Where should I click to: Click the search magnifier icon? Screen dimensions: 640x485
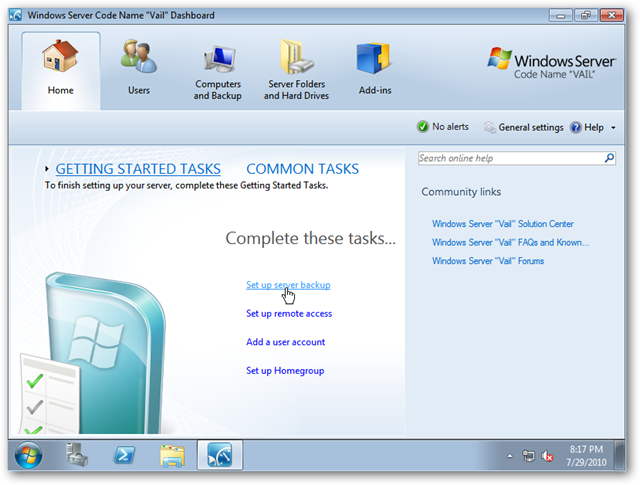(609, 158)
